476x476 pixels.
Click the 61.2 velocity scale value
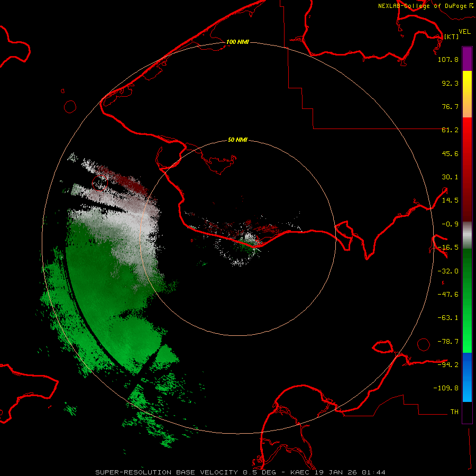coord(450,130)
